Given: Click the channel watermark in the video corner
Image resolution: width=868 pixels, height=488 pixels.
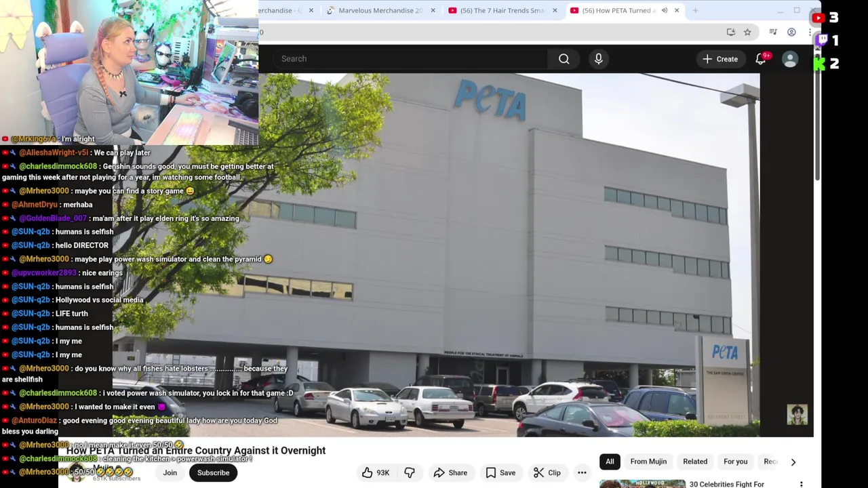Looking at the screenshot, I should pyautogui.click(x=797, y=415).
